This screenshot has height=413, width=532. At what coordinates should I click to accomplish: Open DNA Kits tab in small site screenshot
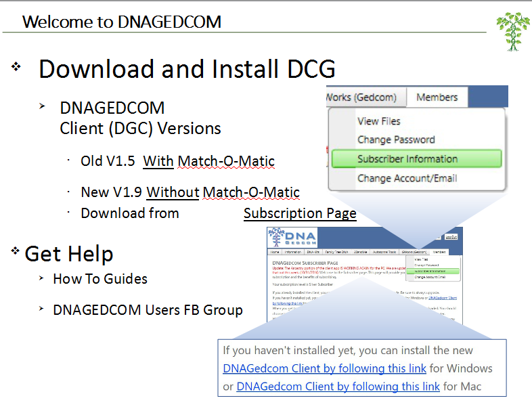313,252
